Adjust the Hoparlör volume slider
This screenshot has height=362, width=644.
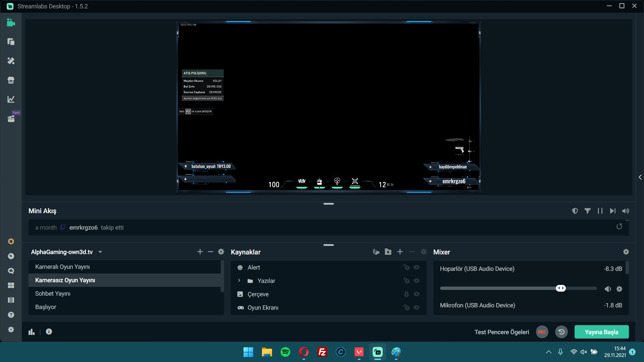tap(518, 288)
